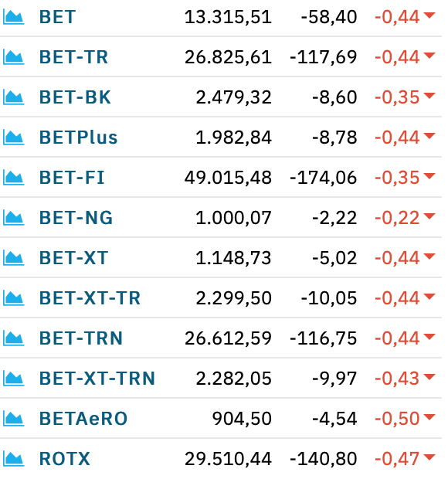Click chart icon next to BET-XT-TRN

pos(13,379)
